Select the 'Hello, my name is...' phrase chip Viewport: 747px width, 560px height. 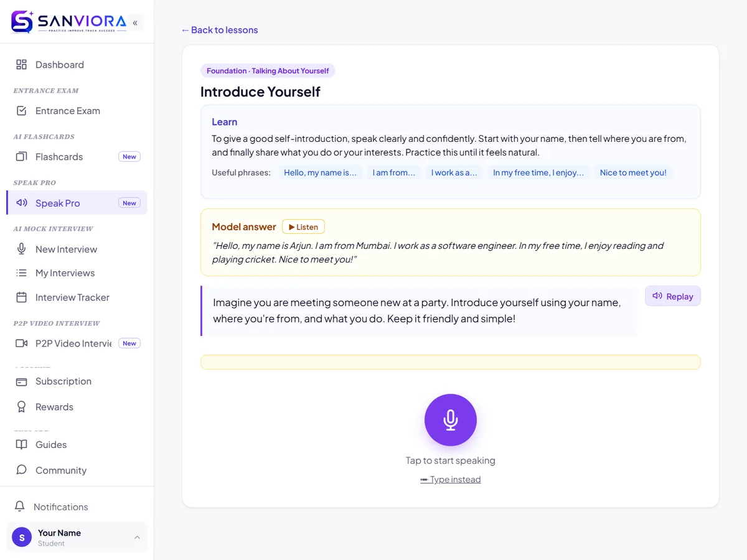pyautogui.click(x=320, y=173)
